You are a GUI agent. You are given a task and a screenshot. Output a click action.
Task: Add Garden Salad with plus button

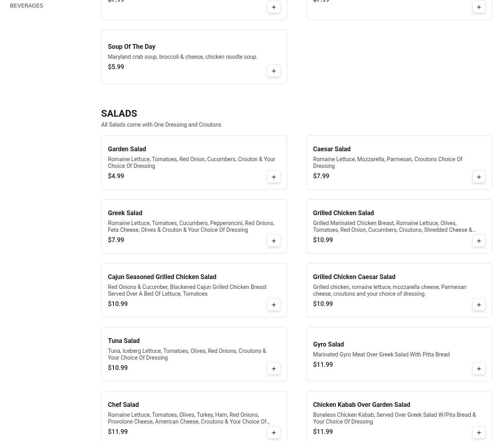pyautogui.click(x=274, y=177)
